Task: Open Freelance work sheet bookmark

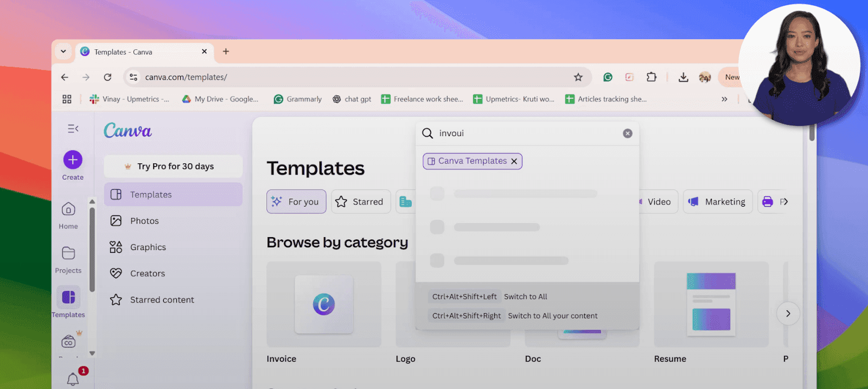Action: [422, 99]
